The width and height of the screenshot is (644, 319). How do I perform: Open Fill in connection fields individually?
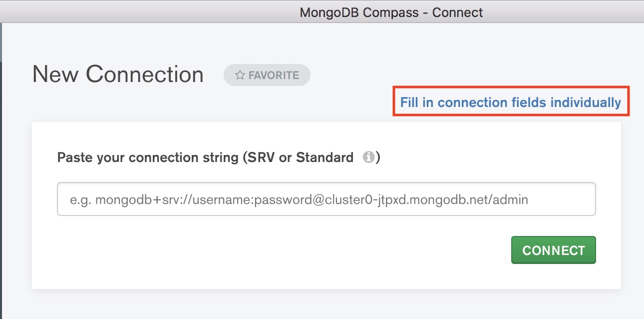pyautogui.click(x=510, y=102)
